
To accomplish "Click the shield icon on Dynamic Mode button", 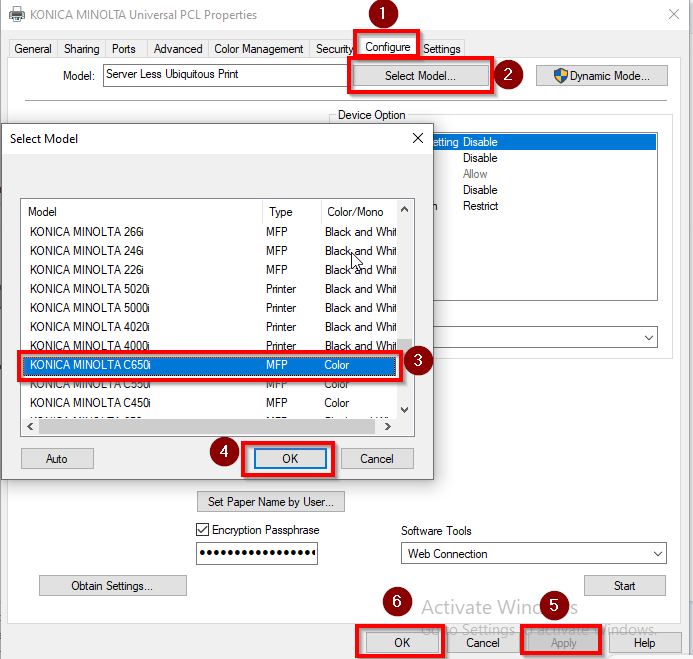I will click(561, 76).
